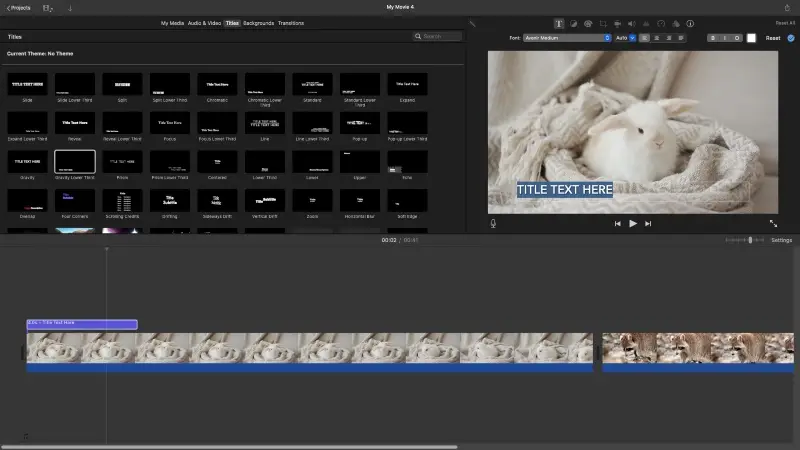Select the raccoon clip in timeline
Screen dimensions: 800x450
(698, 352)
